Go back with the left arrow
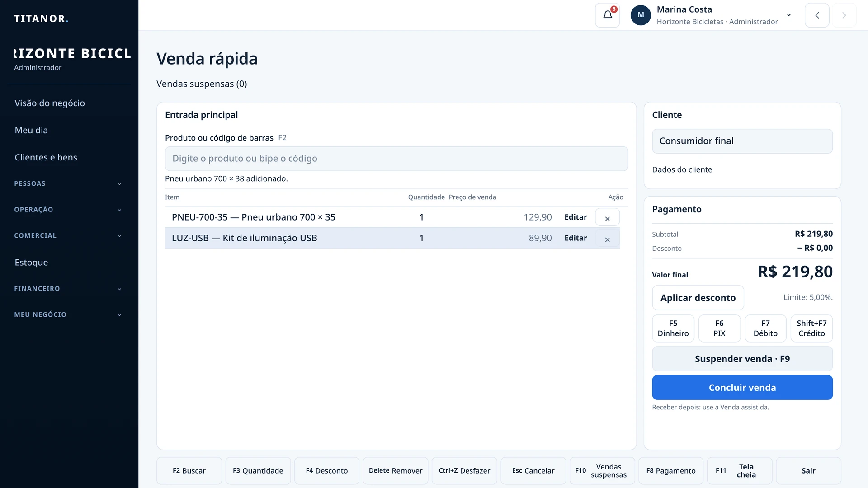Viewport: 868px width, 488px height. point(817,15)
